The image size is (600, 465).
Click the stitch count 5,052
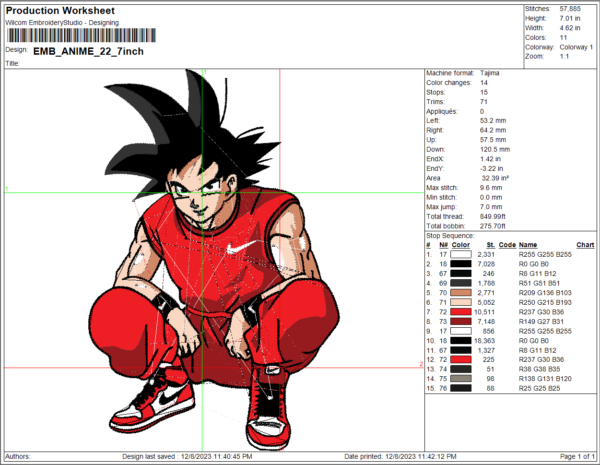coord(486,302)
